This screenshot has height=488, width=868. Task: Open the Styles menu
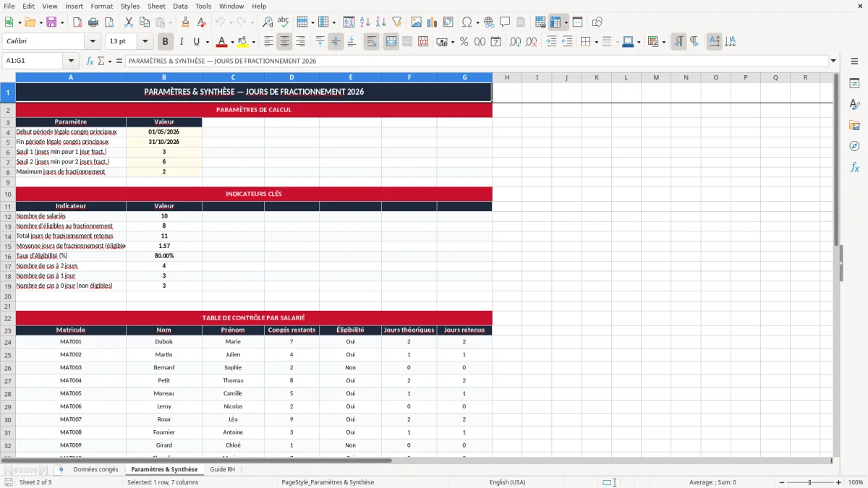tap(130, 6)
